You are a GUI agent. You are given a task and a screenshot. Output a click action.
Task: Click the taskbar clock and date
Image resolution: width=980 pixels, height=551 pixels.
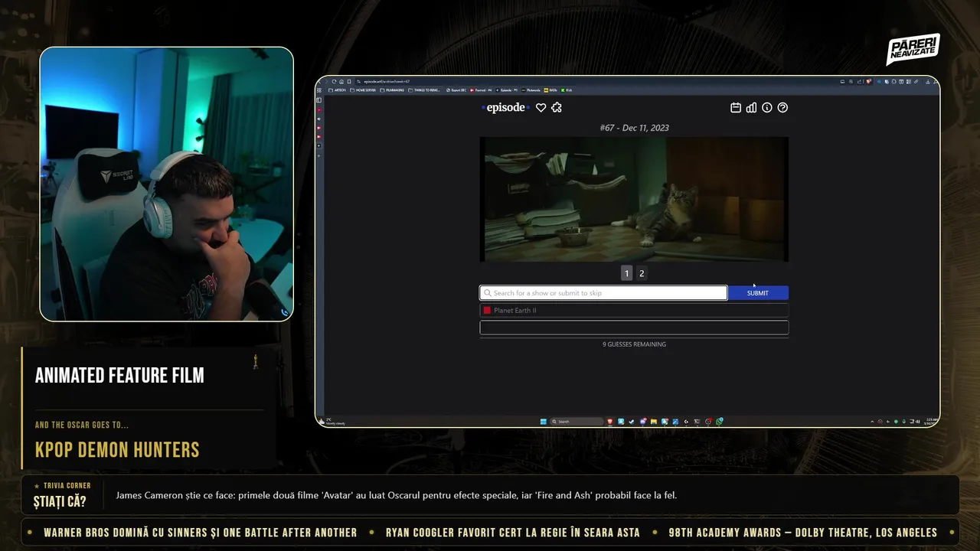point(929,421)
